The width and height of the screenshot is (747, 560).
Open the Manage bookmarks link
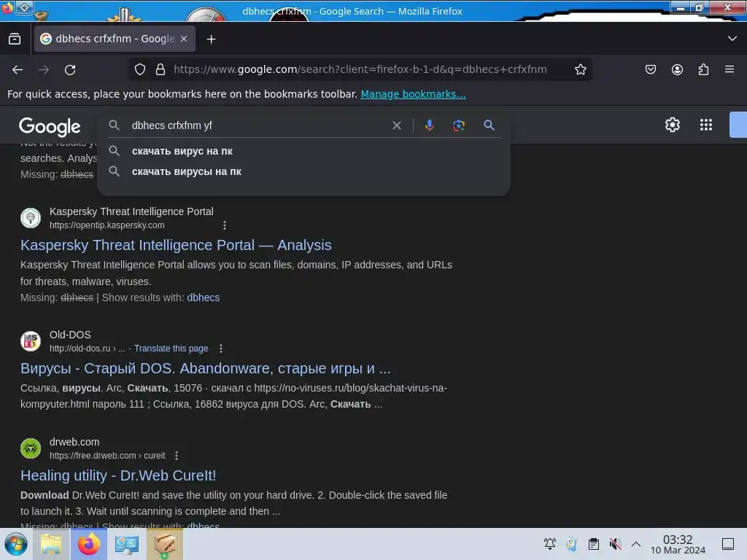coord(413,94)
